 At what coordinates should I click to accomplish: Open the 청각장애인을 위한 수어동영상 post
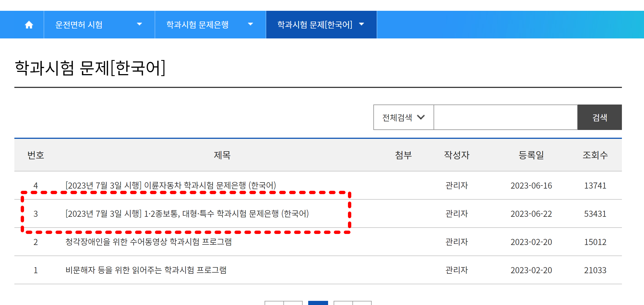coord(149,242)
